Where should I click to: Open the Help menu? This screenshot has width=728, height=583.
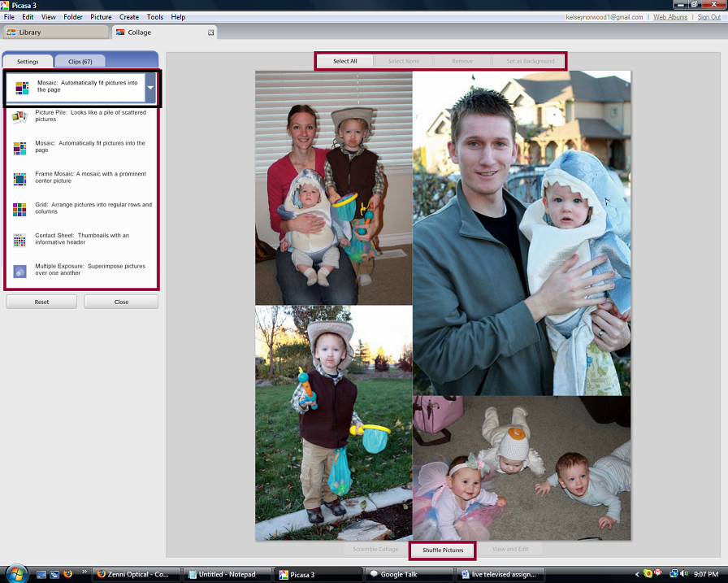(178, 17)
